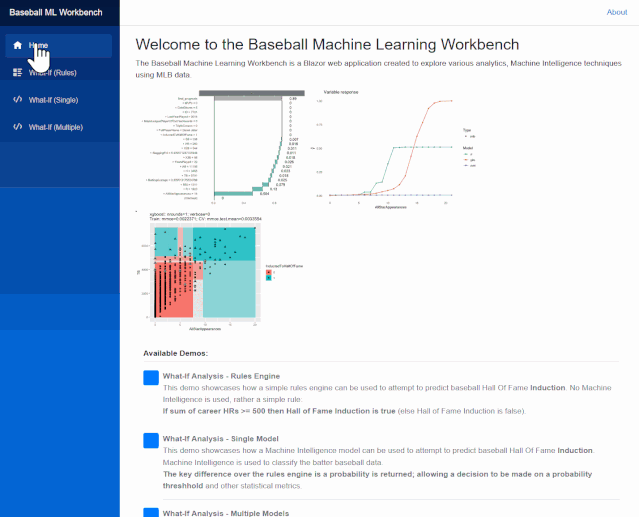
Task: Open What-If (Multiple) page
Action: click(x=59, y=127)
